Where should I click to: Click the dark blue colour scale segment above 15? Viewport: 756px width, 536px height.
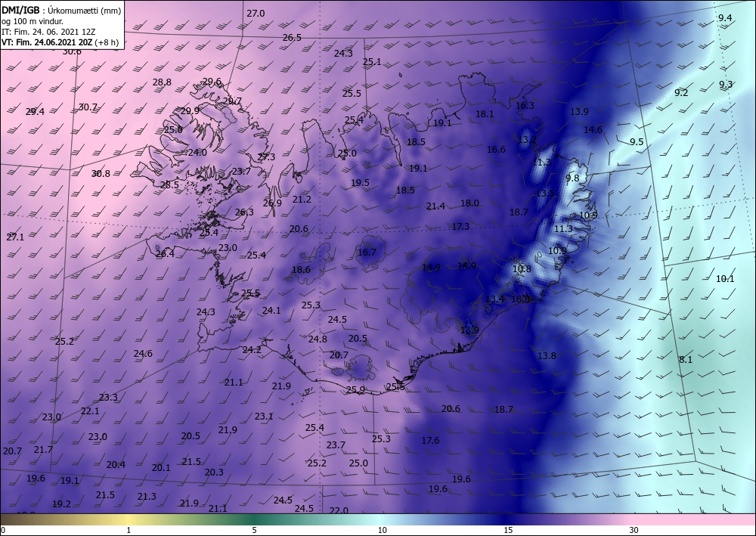[509, 519]
